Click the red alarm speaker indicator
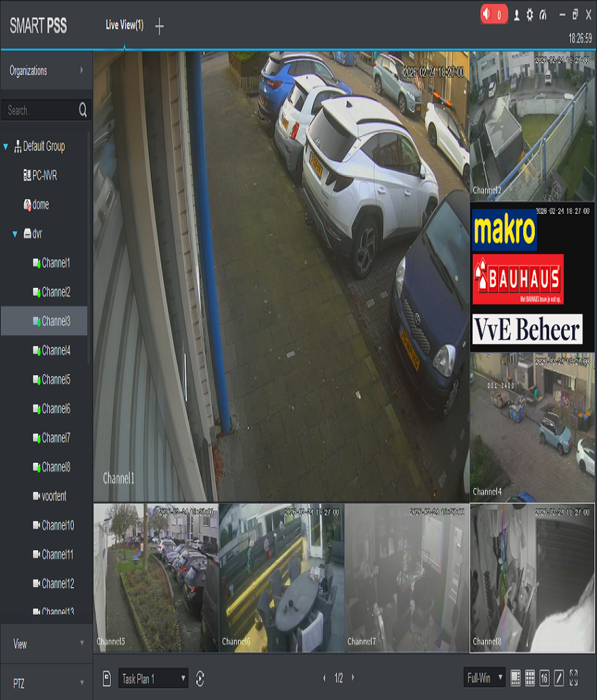597x700 pixels. 493,14
